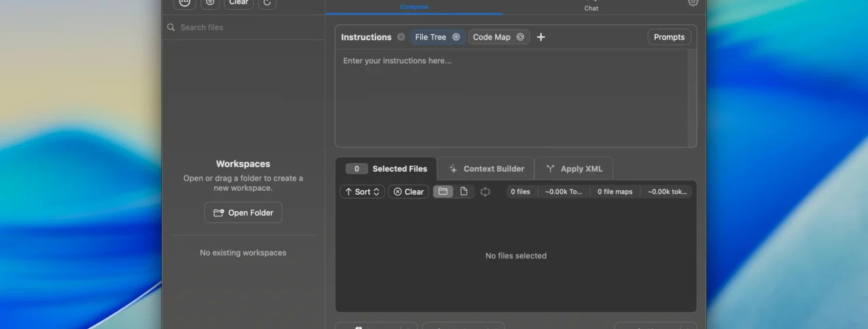This screenshot has height=329, width=868.
Task: Click Clear in the selected files toolbar
Action: (x=408, y=191)
